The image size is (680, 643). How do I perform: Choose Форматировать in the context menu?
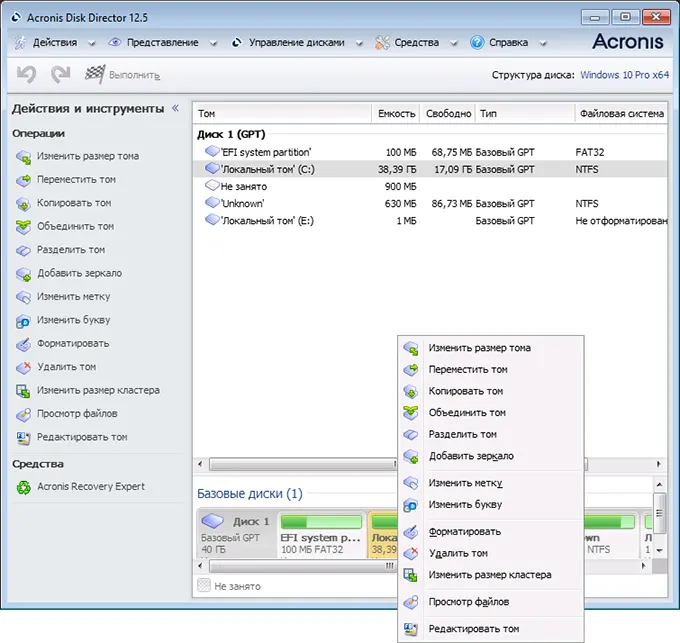[490, 532]
